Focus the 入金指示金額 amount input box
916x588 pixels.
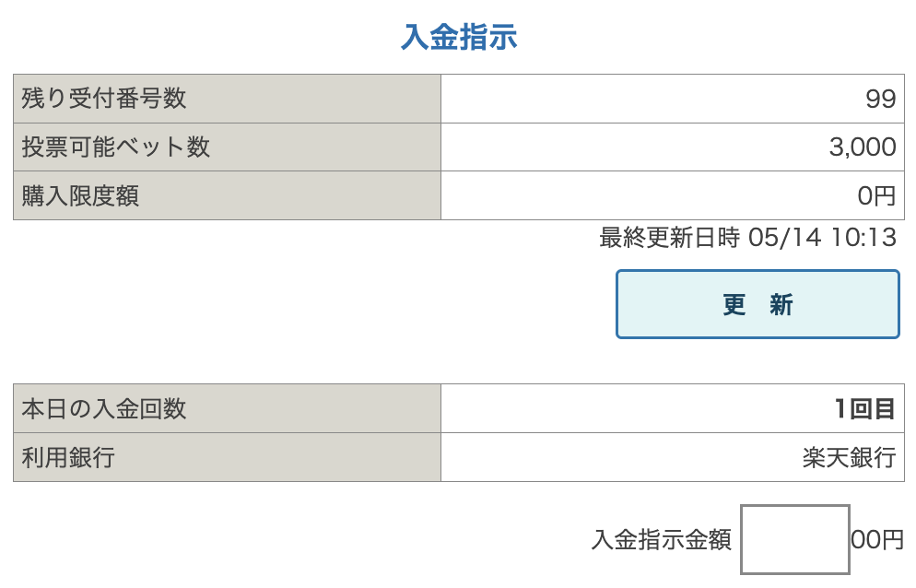pyautogui.click(x=794, y=539)
